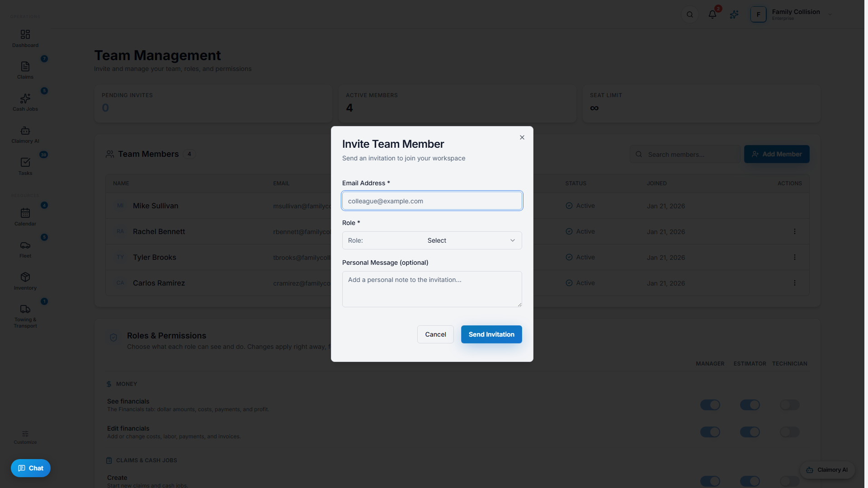Click the Rachel Bennett name
Image resolution: width=868 pixels, height=488 pixels.
[159, 231]
